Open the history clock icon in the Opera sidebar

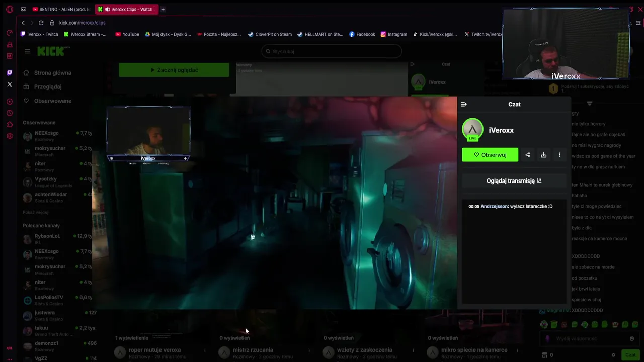[x=9, y=113]
